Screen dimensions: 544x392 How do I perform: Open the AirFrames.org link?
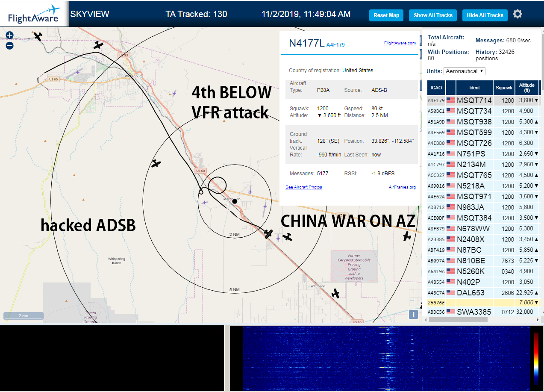point(402,187)
